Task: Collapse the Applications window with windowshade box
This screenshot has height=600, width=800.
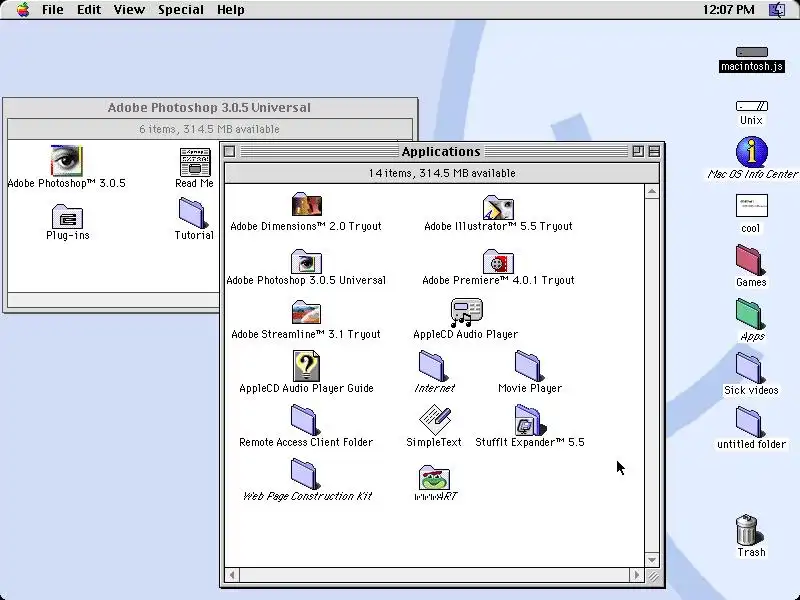Action: [654, 152]
